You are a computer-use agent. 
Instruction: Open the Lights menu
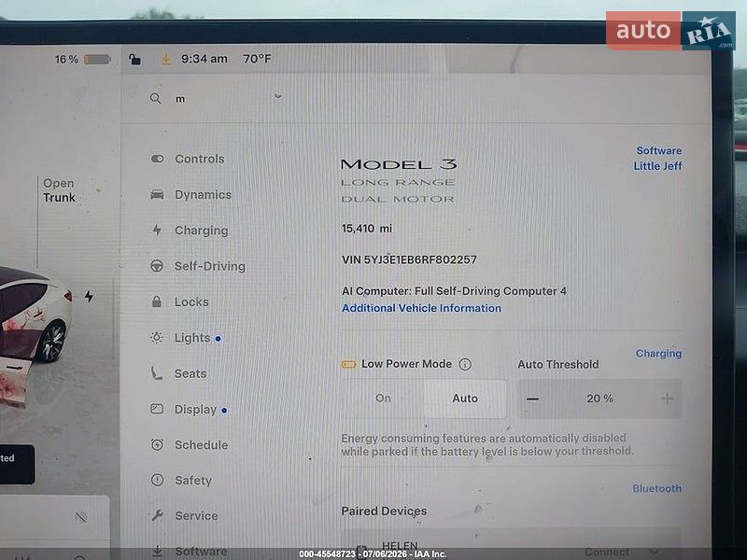(192, 338)
